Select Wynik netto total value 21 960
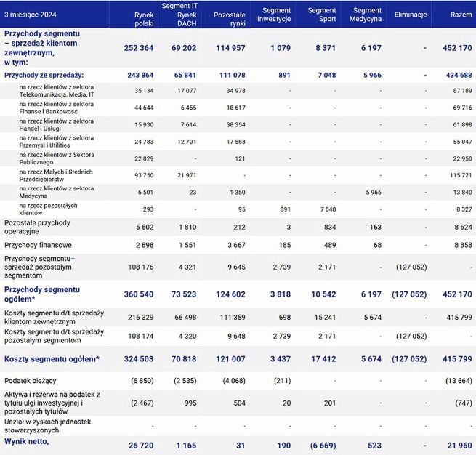This screenshot has height=455, width=476. (x=459, y=446)
